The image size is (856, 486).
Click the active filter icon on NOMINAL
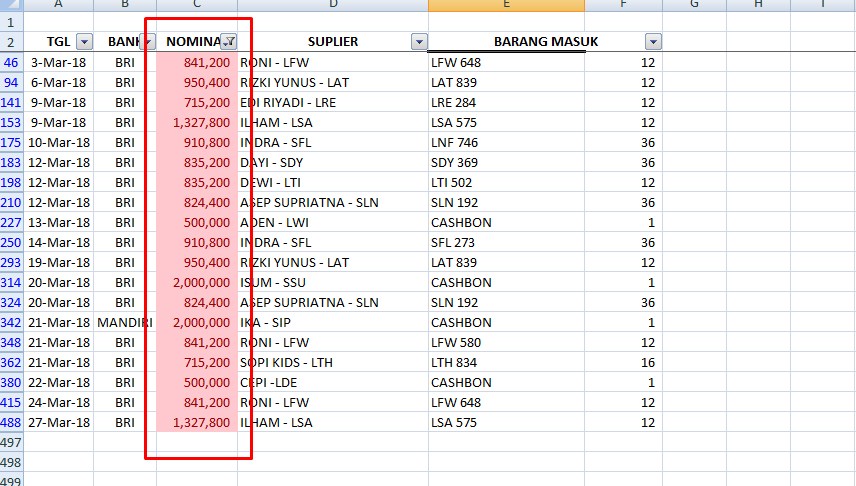[x=229, y=42]
